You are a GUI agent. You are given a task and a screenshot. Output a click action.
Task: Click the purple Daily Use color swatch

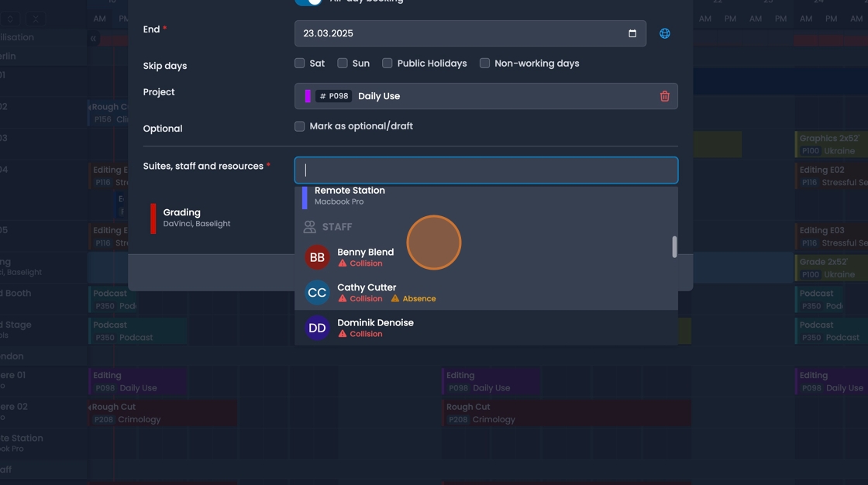(308, 96)
